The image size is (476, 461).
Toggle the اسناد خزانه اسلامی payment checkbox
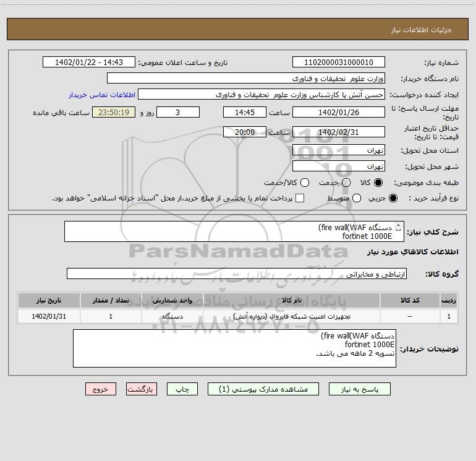(x=300, y=198)
